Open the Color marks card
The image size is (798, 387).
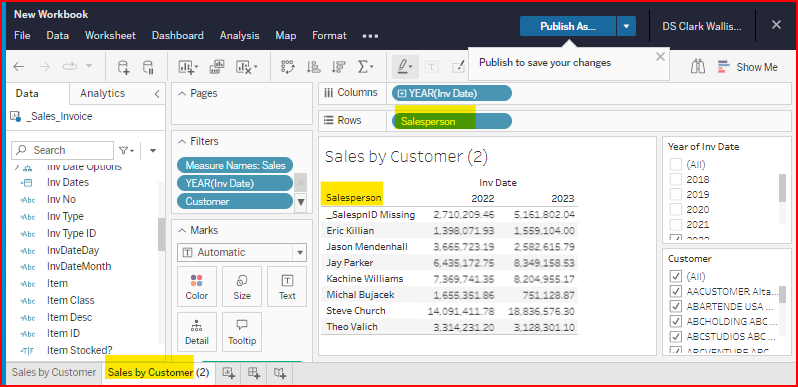click(x=196, y=287)
